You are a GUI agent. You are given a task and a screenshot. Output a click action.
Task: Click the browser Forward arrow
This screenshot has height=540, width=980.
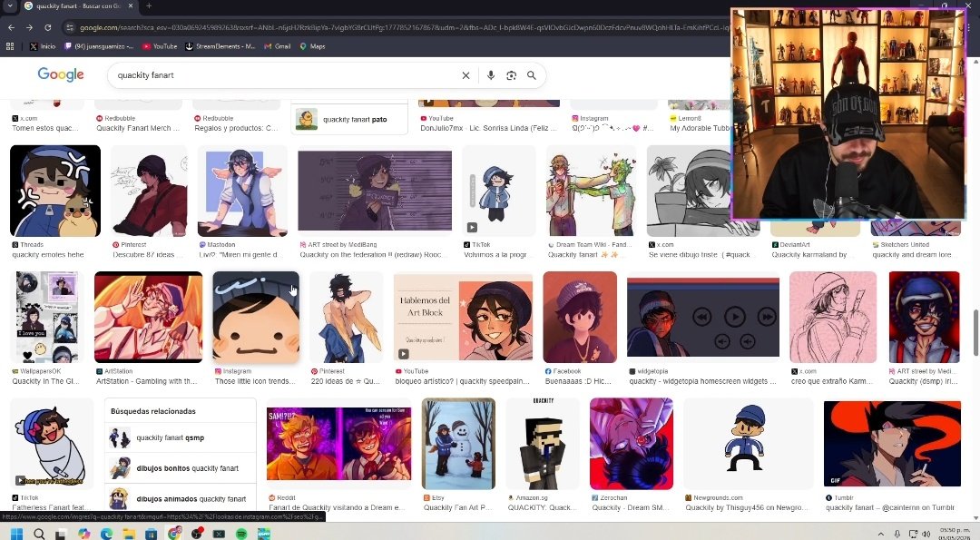[x=29, y=27]
